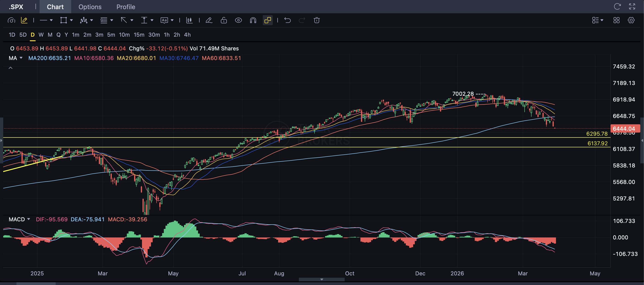Screen dimensions: 644x285
Task: Click the bottom time-range scrollbar handle
Action: 322,279
